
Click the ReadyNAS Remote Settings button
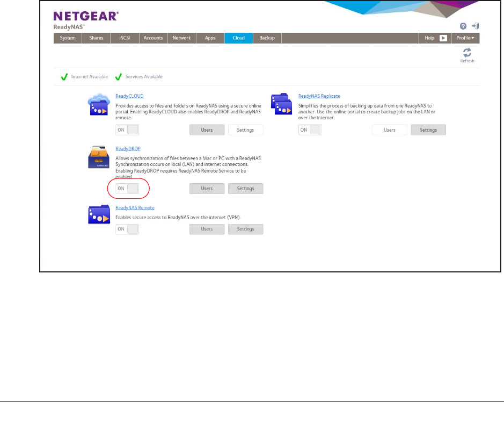(246, 229)
